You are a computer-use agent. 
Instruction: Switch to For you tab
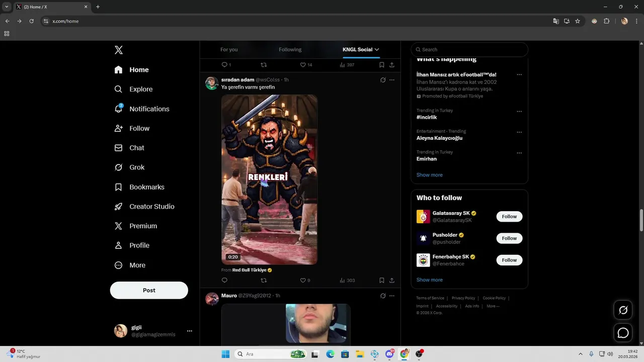coord(229,50)
